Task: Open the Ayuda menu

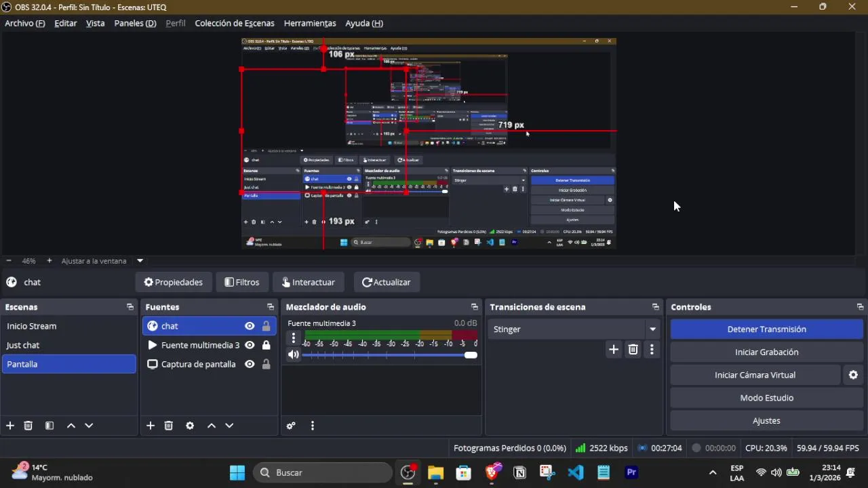Action: (364, 23)
